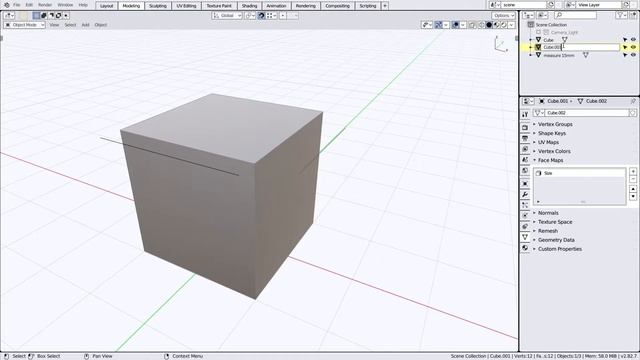Open the View Layer properties tab
640x360 pixels.
coord(525,149)
